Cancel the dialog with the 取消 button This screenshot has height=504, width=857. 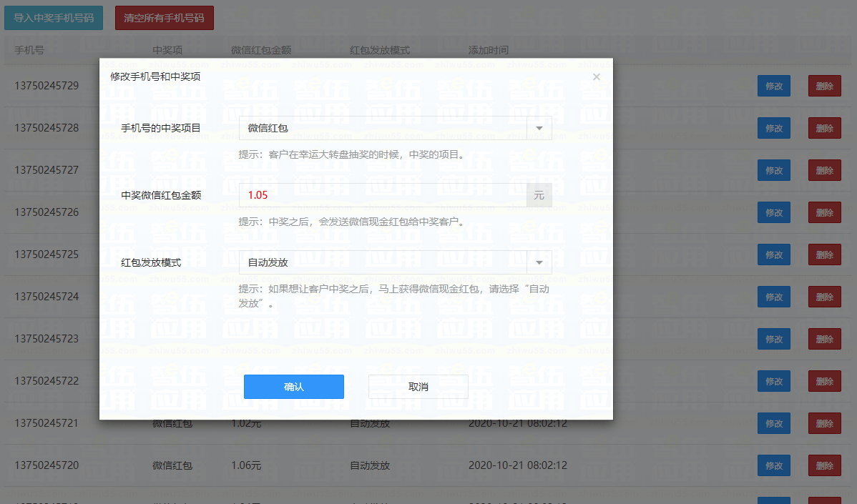tap(418, 387)
